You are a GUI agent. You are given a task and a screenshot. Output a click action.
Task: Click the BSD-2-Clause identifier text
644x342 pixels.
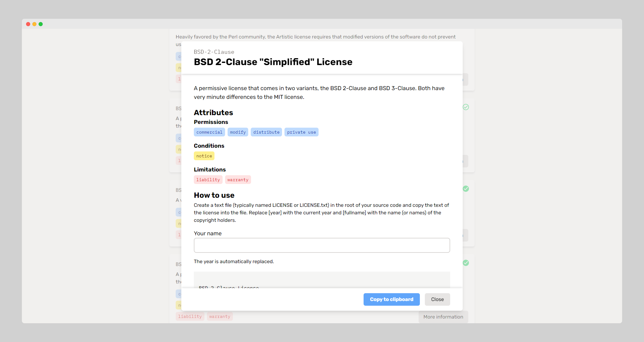point(214,52)
